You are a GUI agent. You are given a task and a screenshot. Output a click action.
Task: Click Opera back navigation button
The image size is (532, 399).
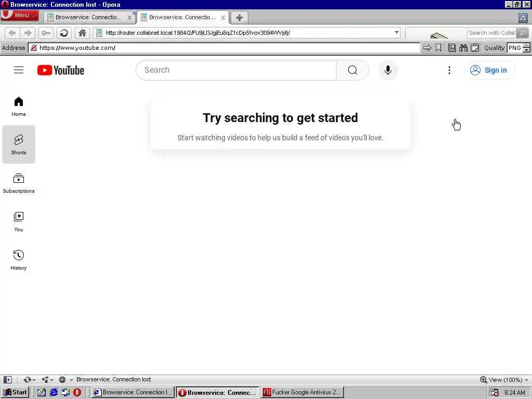click(x=12, y=33)
